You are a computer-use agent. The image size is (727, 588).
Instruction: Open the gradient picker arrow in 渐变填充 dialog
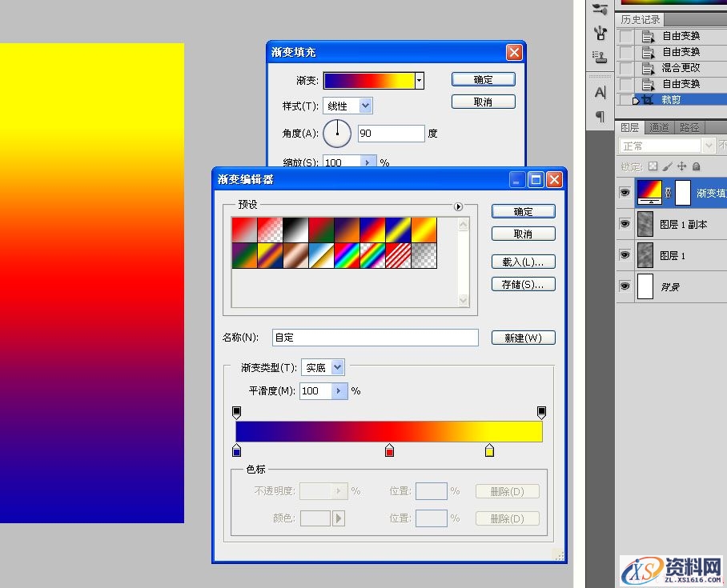coord(419,80)
